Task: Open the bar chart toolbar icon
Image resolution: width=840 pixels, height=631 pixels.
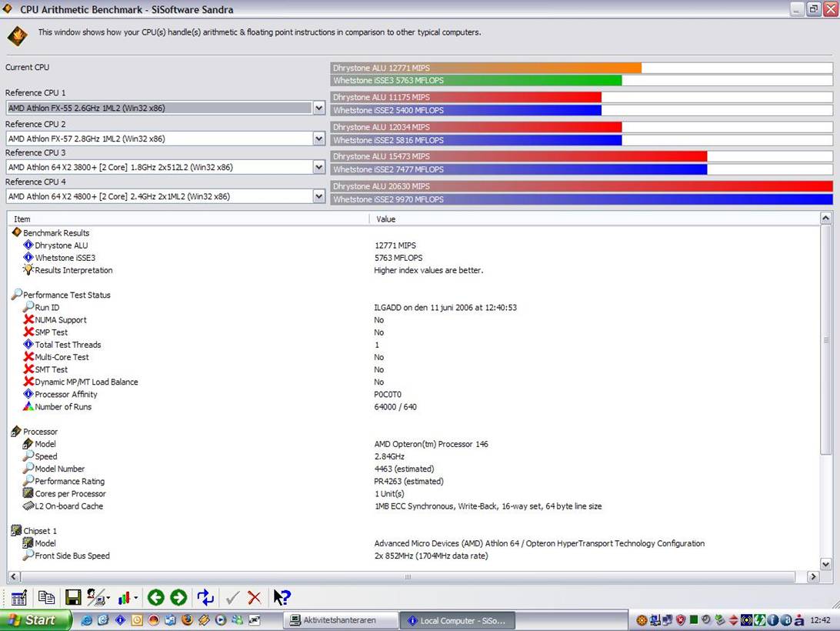Action: 126,597
